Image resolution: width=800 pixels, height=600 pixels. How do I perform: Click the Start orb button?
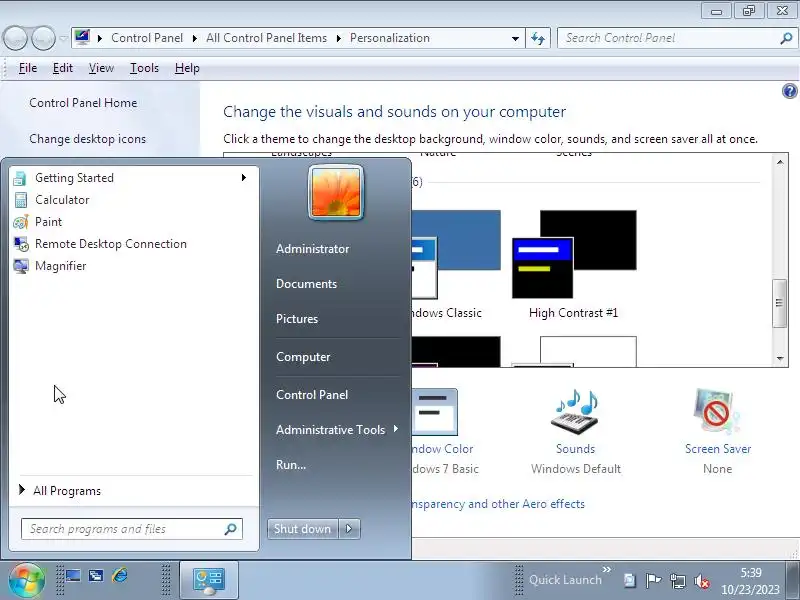pyautogui.click(x=26, y=580)
